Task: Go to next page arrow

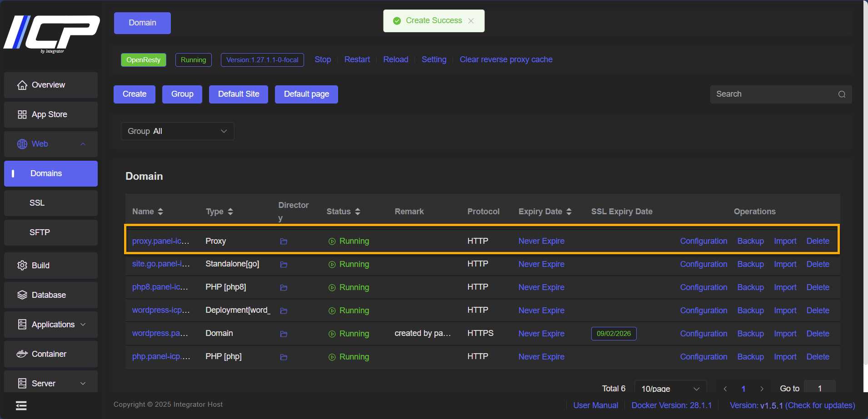Action: (x=762, y=389)
